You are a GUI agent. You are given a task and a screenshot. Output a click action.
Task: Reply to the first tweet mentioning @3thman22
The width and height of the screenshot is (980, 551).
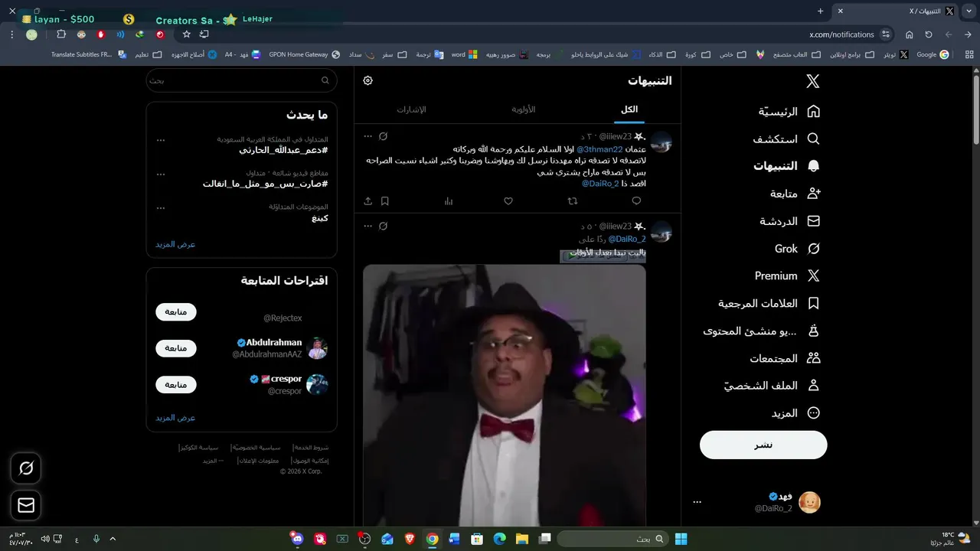(x=636, y=201)
